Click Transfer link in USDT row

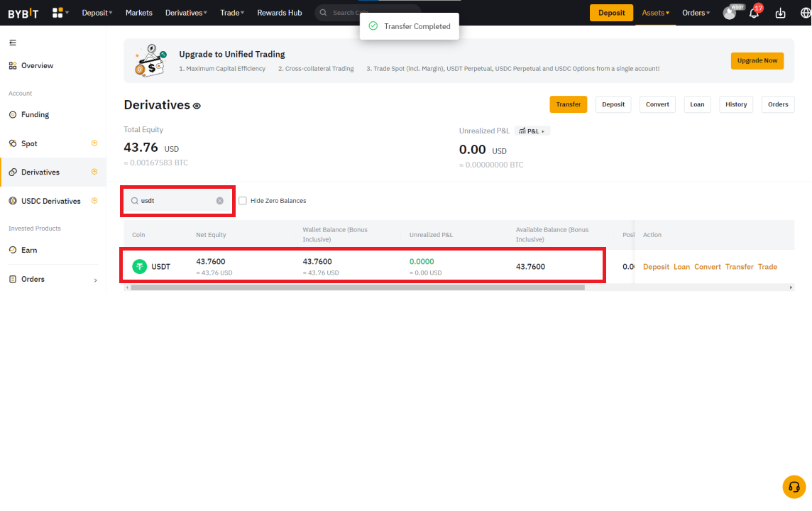[x=739, y=267]
